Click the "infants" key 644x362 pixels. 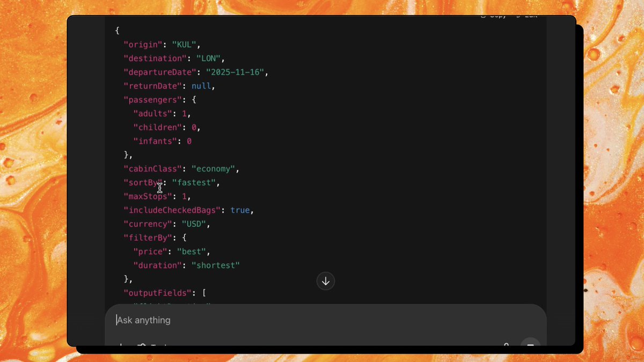click(x=155, y=141)
